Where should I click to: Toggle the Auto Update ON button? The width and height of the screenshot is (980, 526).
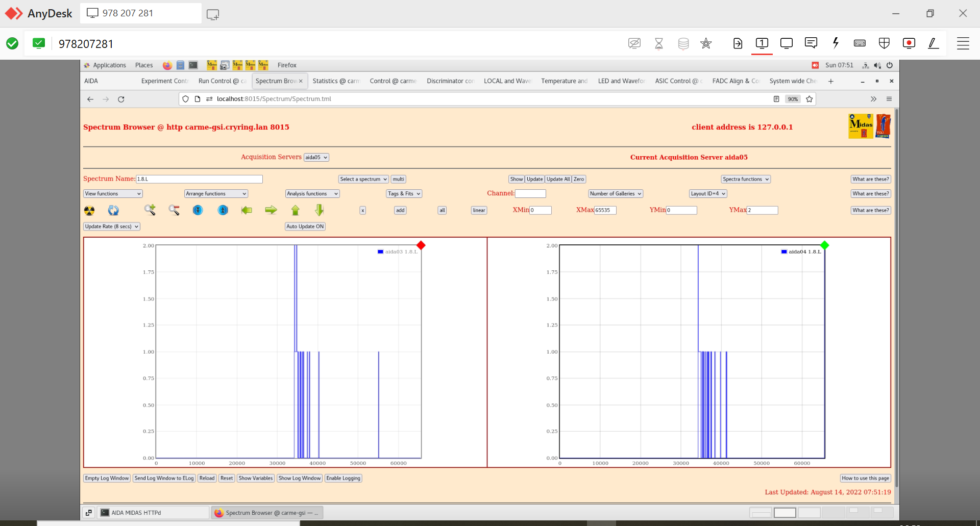[x=305, y=227]
